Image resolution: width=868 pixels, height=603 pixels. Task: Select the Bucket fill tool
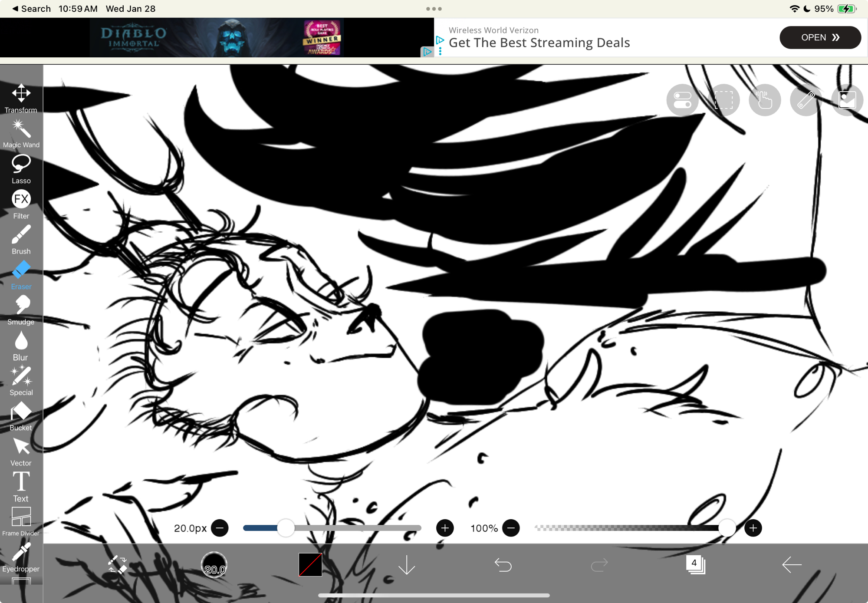click(21, 415)
